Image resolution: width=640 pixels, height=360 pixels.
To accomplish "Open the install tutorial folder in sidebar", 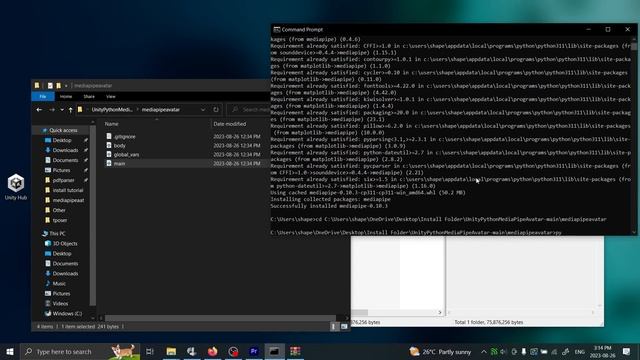I will [x=68, y=190].
